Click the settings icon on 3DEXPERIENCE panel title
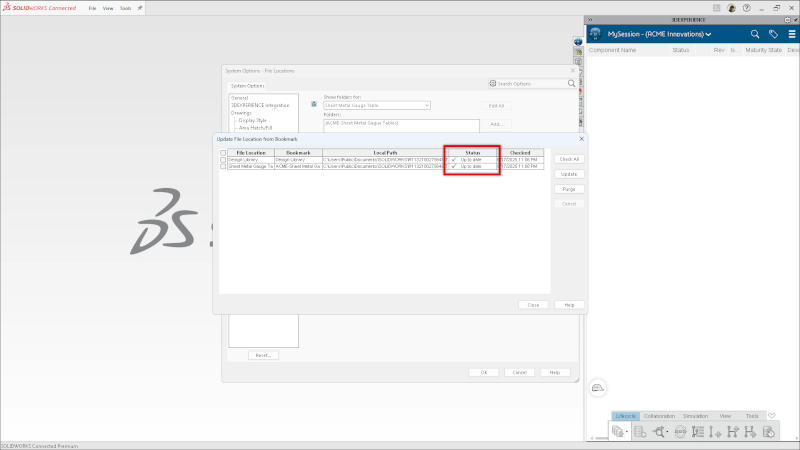This screenshot has height=450, width=800. pos(787,20)
